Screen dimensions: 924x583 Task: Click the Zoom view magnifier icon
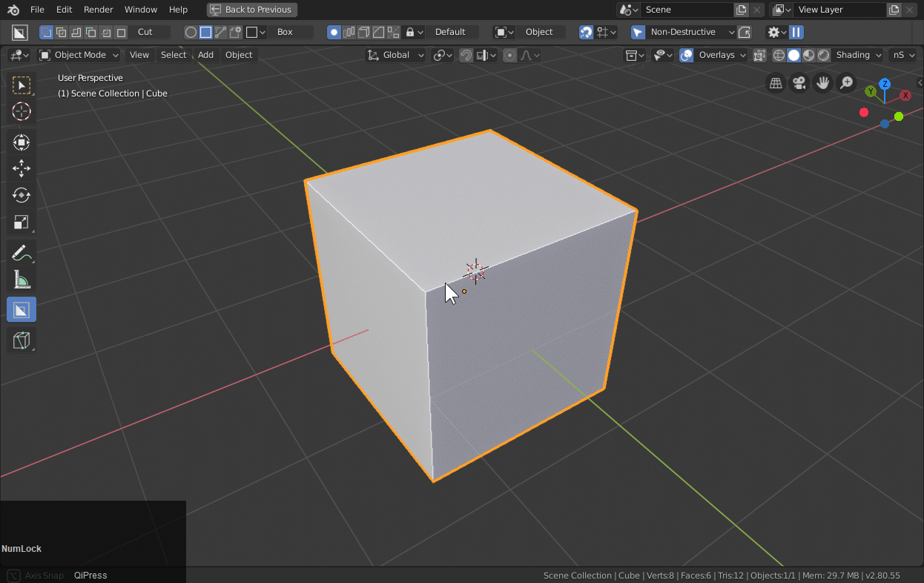point(845,82)
